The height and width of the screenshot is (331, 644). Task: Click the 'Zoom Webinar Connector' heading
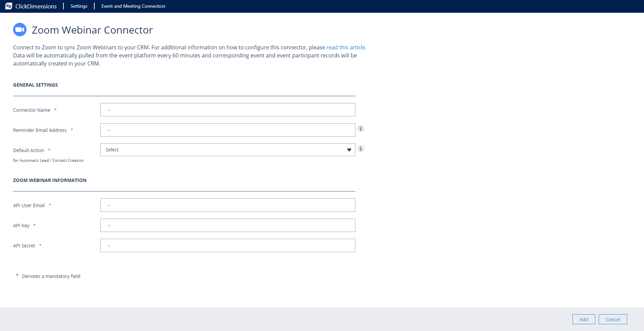(x=92, y=30)
